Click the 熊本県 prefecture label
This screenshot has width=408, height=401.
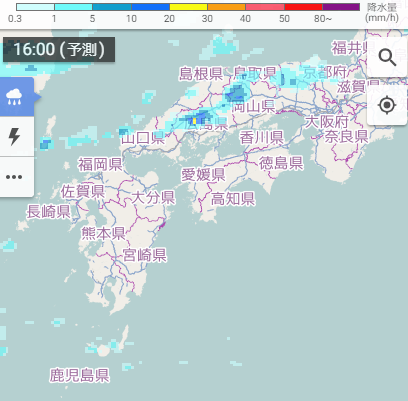pos(103,233)
